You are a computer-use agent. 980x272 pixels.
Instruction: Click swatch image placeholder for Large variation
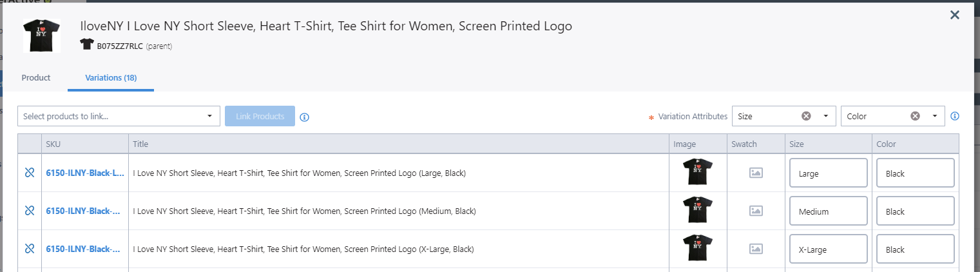(756, 173)
